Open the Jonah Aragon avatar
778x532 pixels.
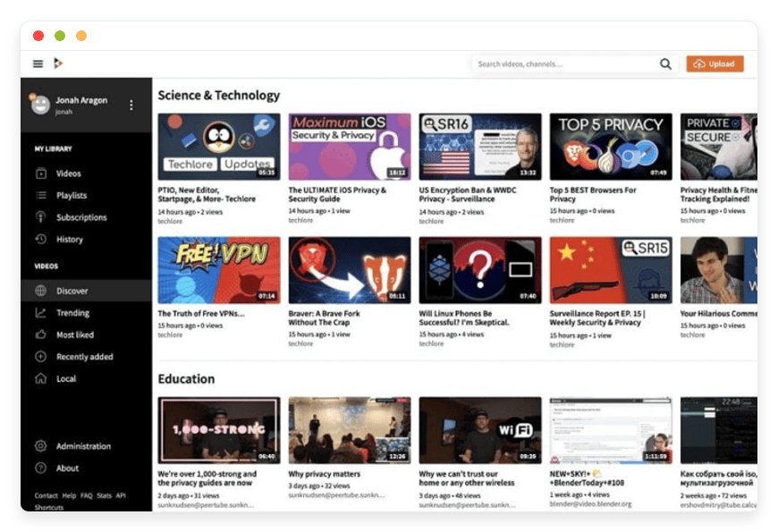point(40,104)
